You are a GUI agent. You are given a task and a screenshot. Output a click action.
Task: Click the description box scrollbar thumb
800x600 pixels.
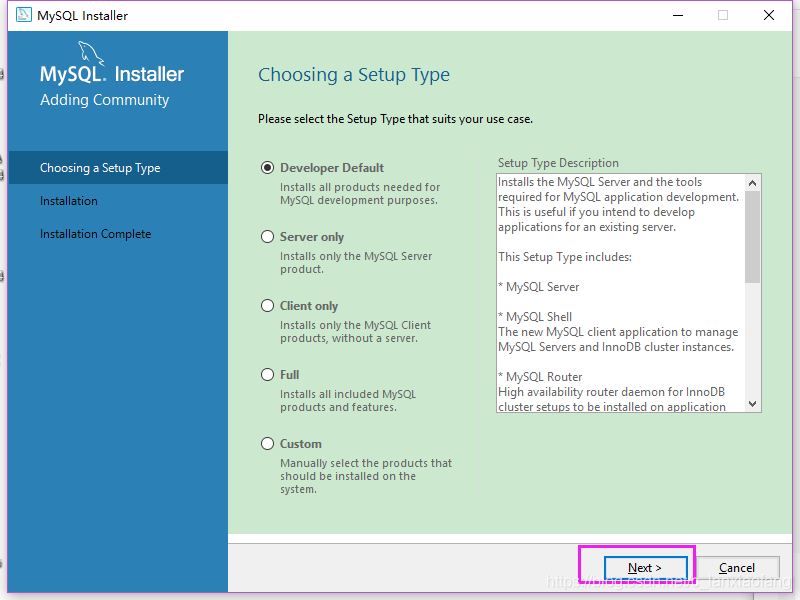coord(753,236)
